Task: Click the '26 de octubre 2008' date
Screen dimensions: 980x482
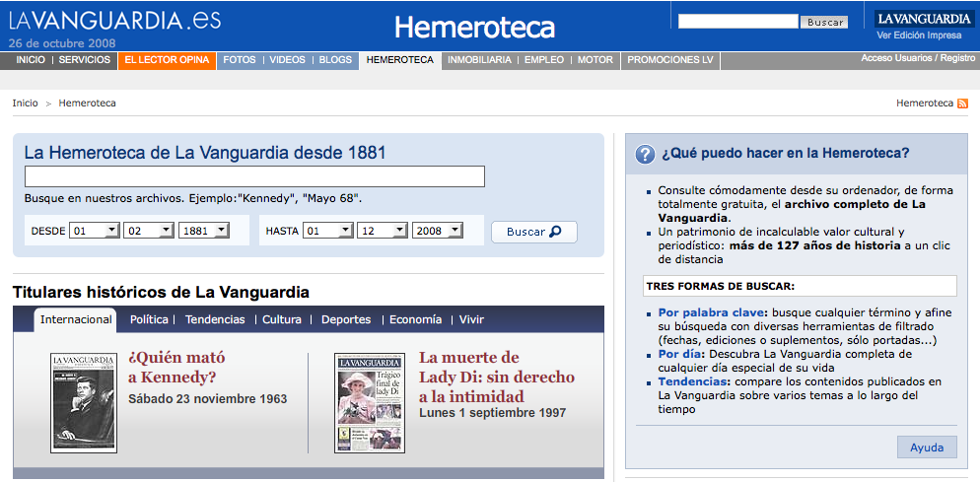Action: [x=62, y=43]
